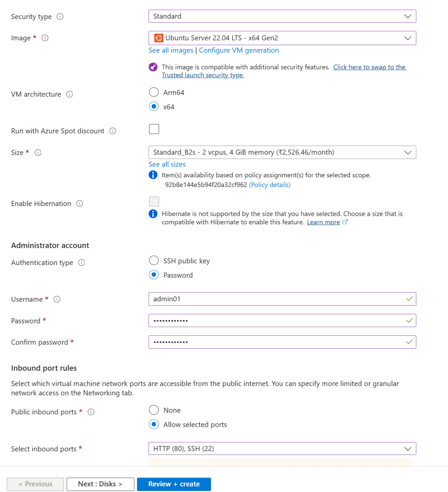Image resolution: width=448 pixels, height=492 pixels.
Task: Select None for public inbound ports
Action: coord(154,410)
